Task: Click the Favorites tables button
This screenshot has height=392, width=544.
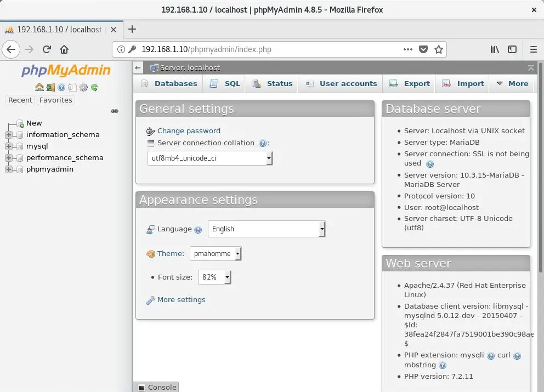Action: pos(56,100)
